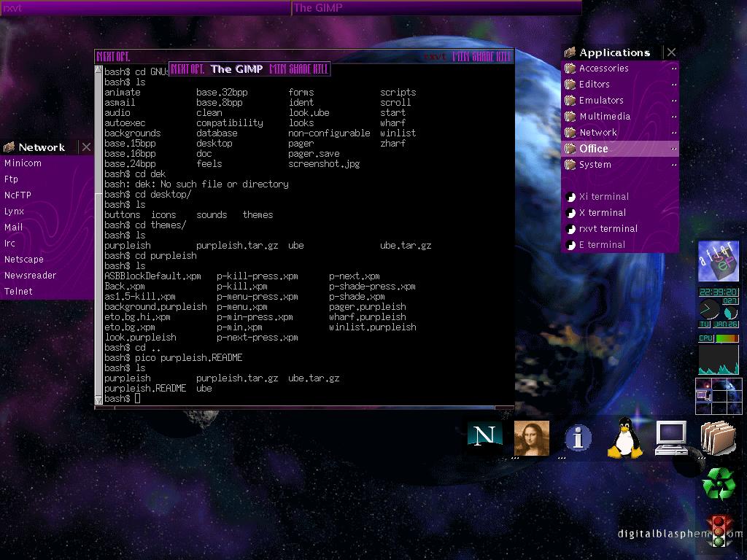Select Lynx in the Network menu
The image size is (747, 560).
pos(15,211)
